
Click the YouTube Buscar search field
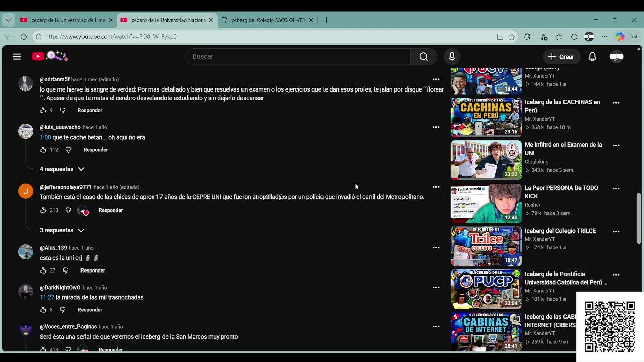(298, 57)
